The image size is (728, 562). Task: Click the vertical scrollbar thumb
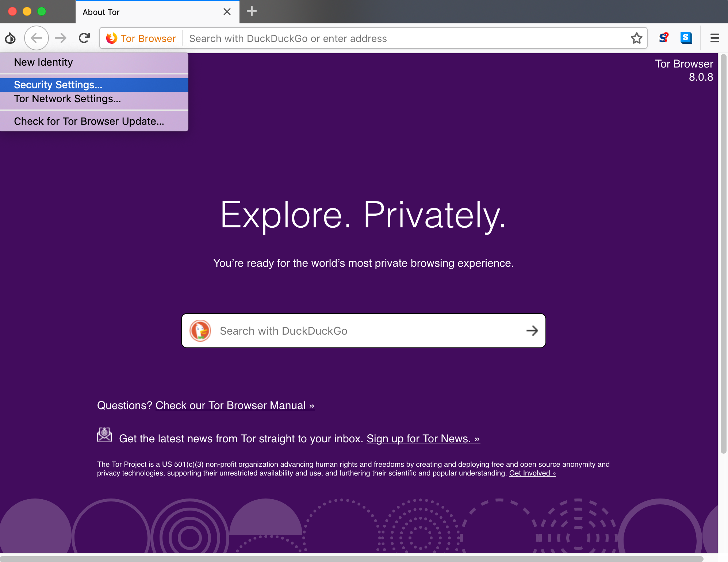point(723,254)
